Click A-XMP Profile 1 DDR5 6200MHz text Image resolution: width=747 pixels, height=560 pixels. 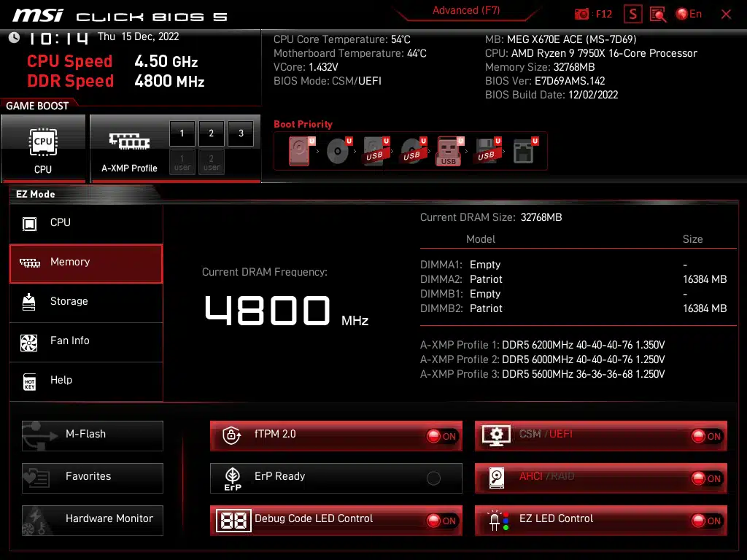pos(542,345)
